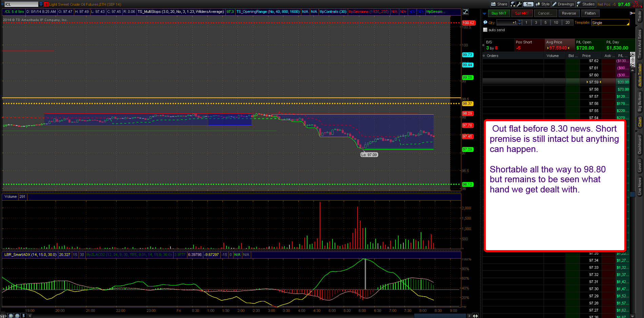Click the Cancel... button

545,13
